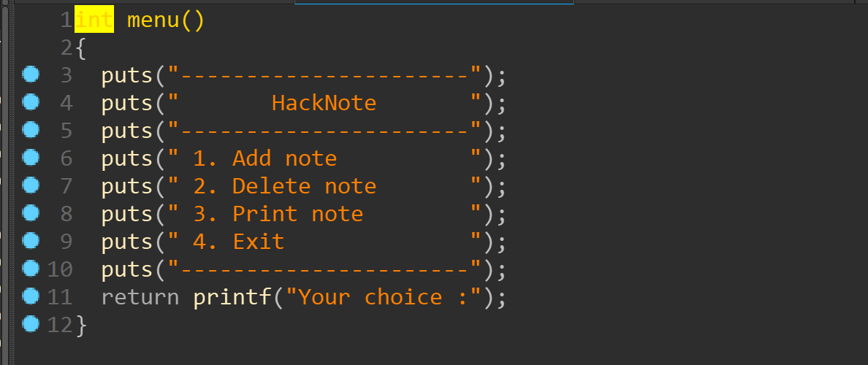Toggle the breakpoint dot on line 6
The image size is (868, 365).
(x=31, y=157)
